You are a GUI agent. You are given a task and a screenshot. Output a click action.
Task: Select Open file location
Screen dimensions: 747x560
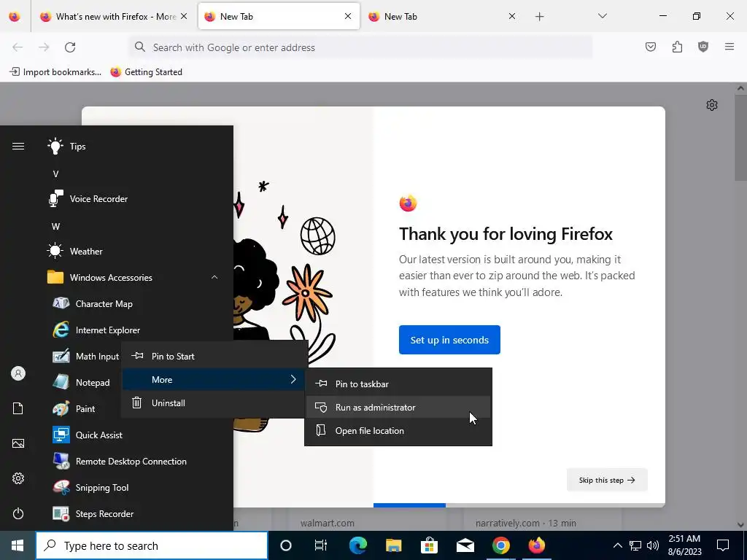(398, 430)
